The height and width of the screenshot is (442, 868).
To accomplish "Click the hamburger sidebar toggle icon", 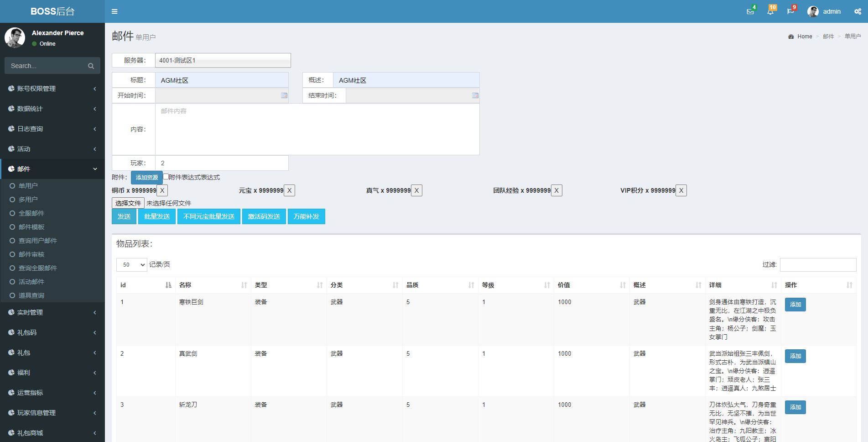I will click(114, 11).
